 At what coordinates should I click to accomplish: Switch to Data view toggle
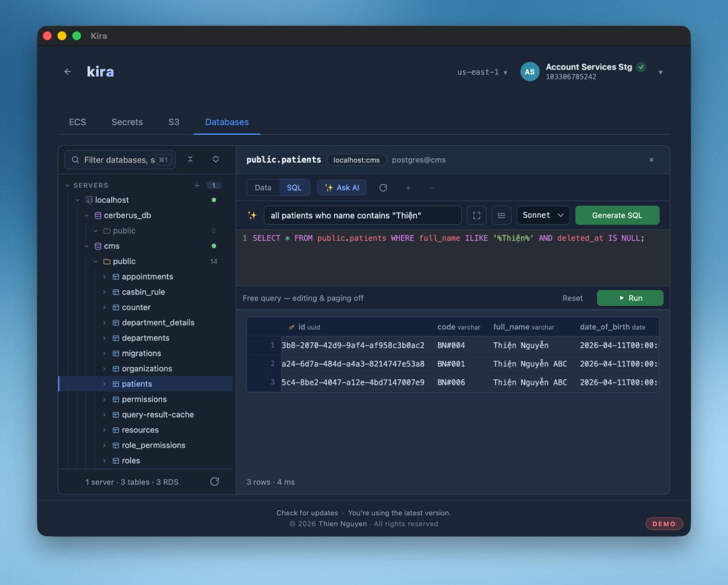pyautogui.click(x=263, y=188)
